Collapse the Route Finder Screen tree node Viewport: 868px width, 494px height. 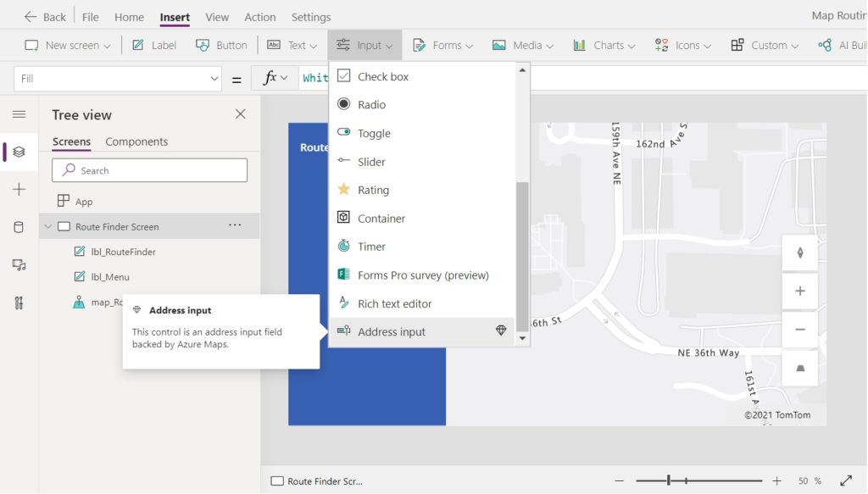coord(48,226)
